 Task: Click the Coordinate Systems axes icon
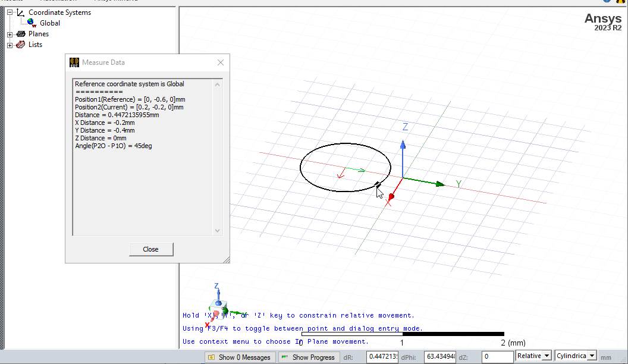click(x=19, y=12)
